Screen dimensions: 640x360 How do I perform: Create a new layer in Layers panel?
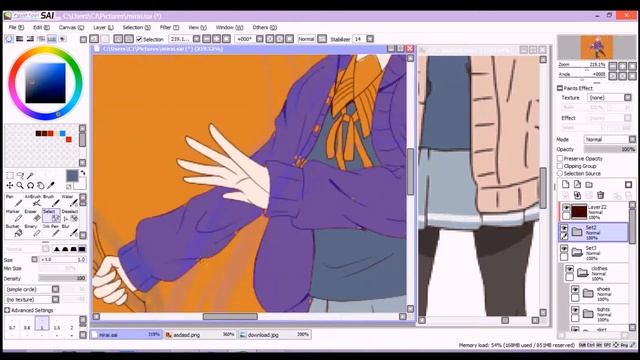point(566,184)
